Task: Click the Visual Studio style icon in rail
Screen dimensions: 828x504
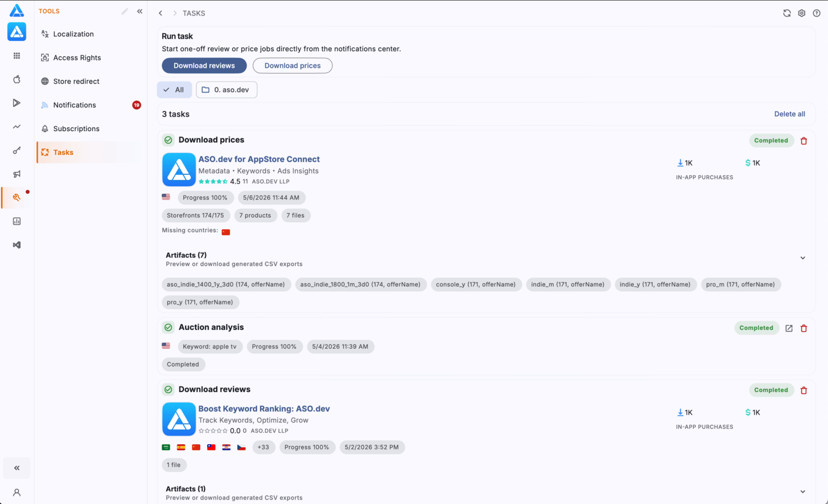Action: click(x=17, y=245)
